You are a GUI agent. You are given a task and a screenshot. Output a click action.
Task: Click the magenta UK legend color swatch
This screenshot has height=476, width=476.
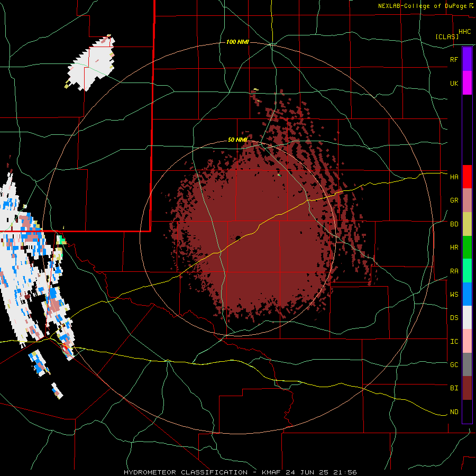[467, 83]
